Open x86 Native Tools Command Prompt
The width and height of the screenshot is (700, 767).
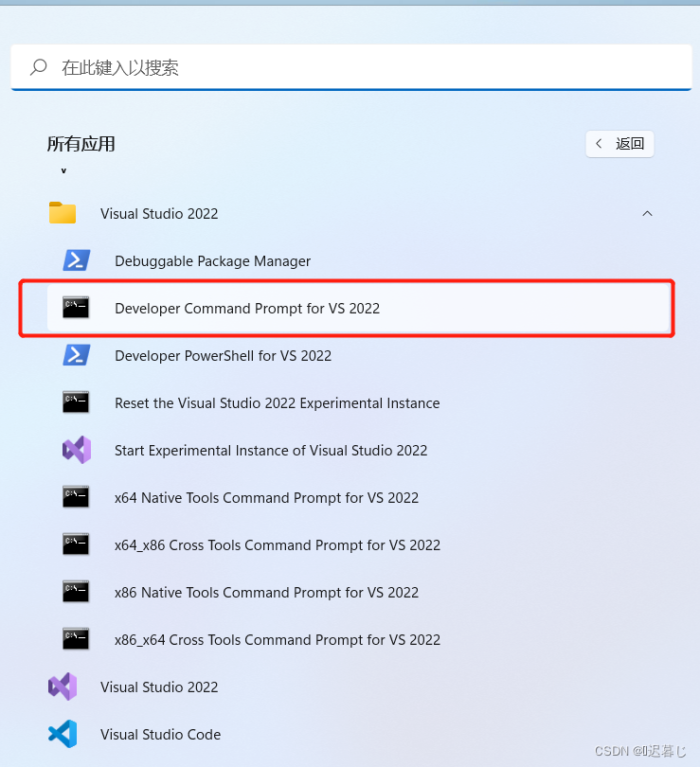pos(266,593)
